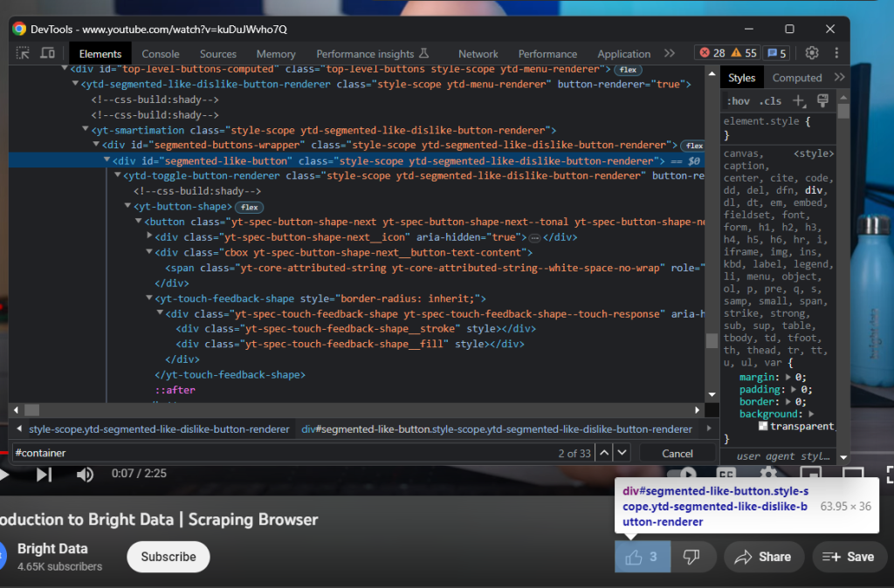Expand the background property triangle
The image size is (894, 588).
tap(811, 414)
